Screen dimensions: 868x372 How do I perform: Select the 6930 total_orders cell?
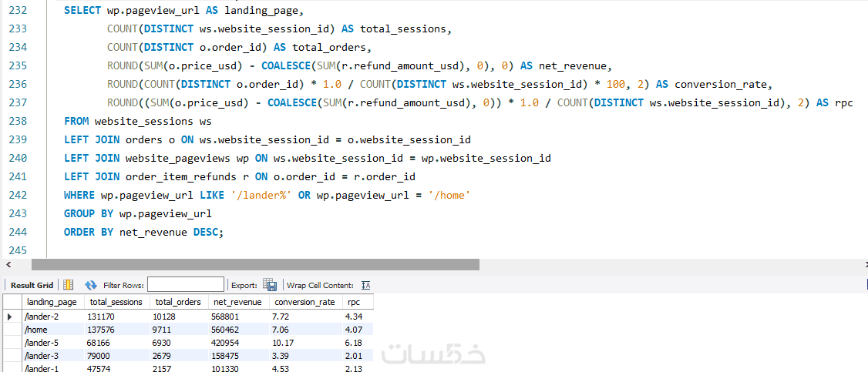180,341
